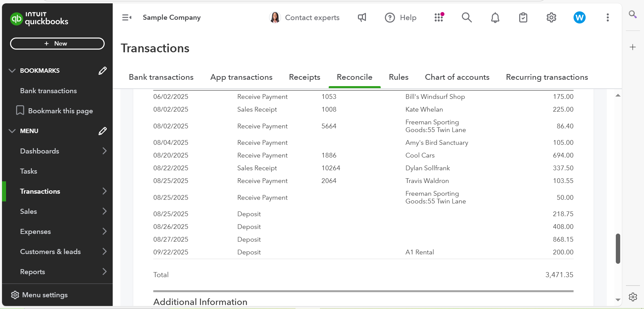The height and width of the screenshot is (309, 644).
Task: Click the New button
Action: 57,44
